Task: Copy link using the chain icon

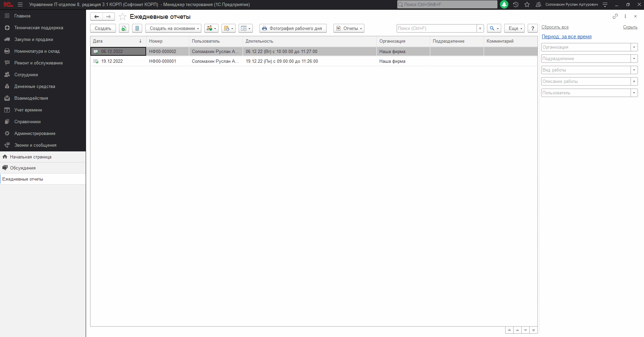Action: (x=615, y=16)
